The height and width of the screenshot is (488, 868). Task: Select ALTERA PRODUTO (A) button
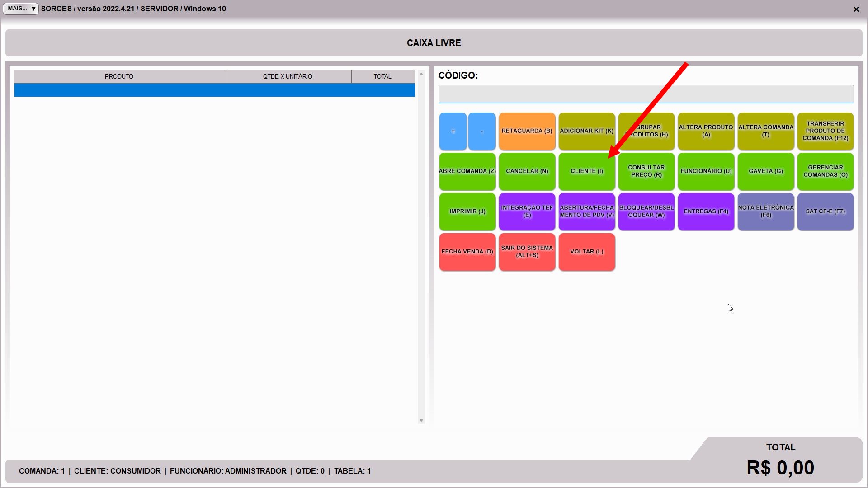(x=706, y=131)
